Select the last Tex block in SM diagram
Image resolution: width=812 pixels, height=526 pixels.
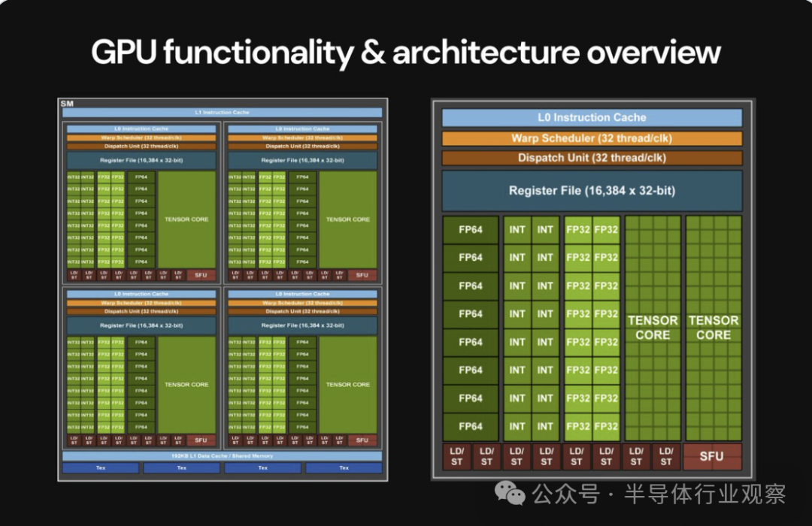344,468
